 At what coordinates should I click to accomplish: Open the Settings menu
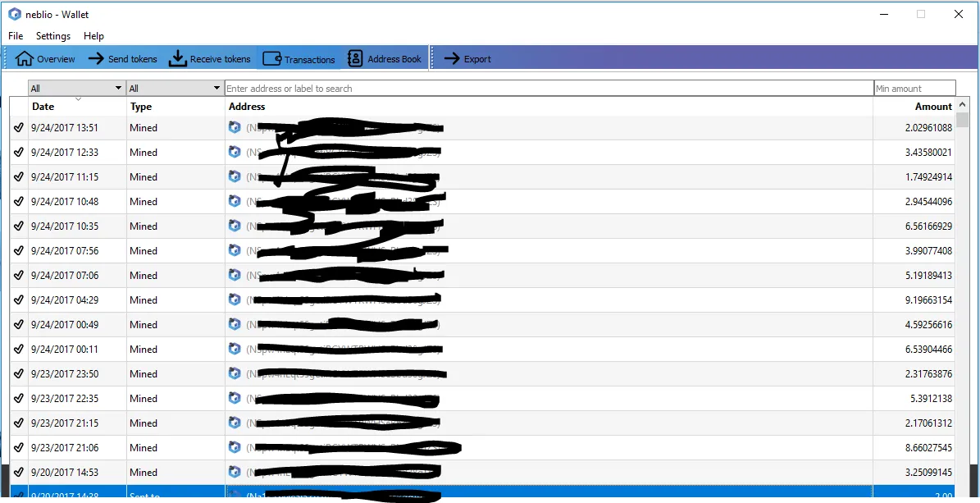tap(53, 35)
